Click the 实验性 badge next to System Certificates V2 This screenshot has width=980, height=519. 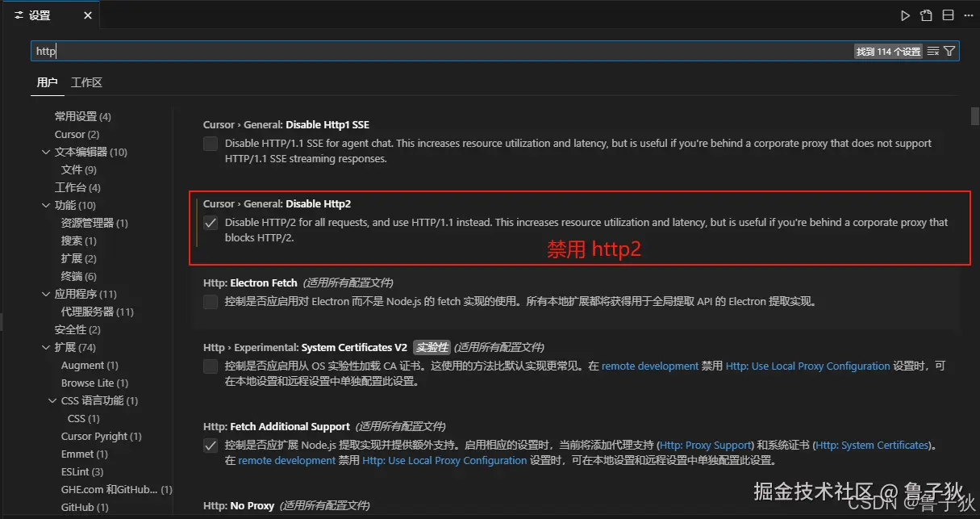click(x=432, y=348)
